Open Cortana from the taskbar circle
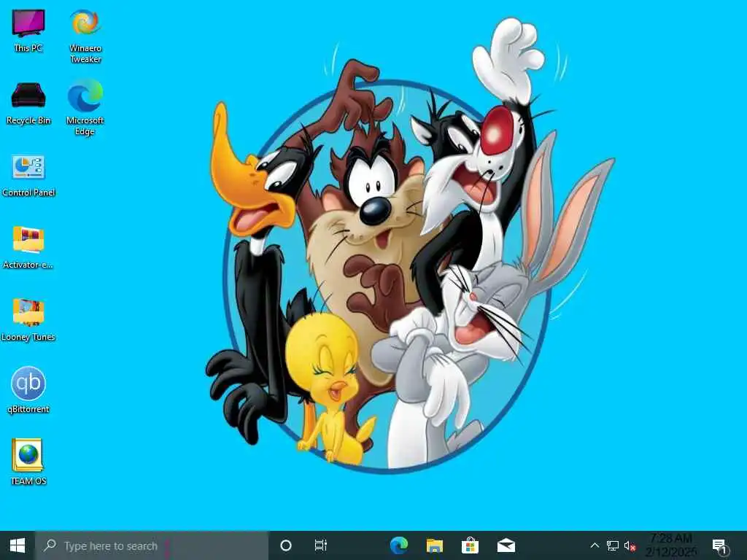The image size is (747, 560). click(286, 545)
